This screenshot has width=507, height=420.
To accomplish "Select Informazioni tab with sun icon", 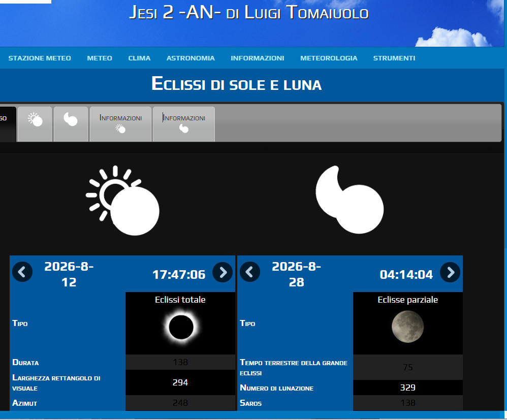I will click(120, 123).
